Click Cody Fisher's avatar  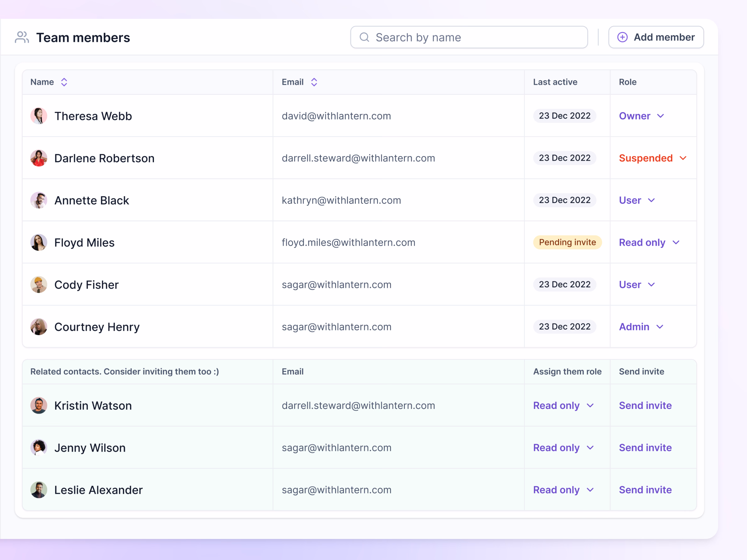[x=39, y=285]
